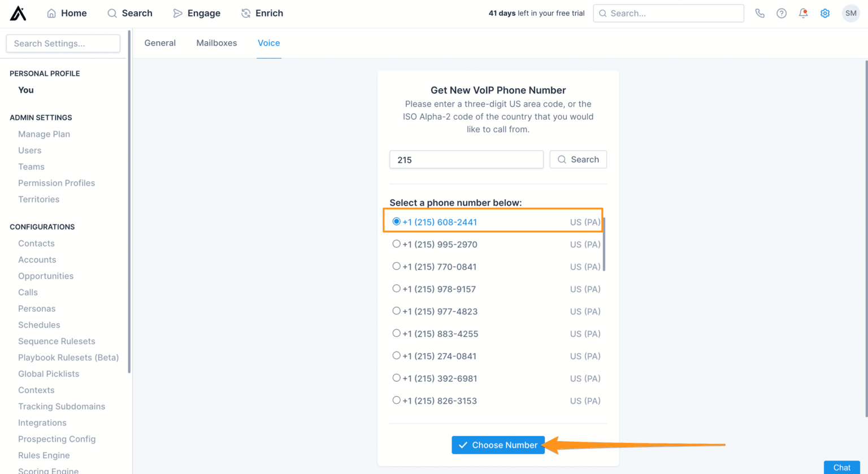Open Manage Plan in admin settings
The image size is (868, 474).
[x=44, y=134]
